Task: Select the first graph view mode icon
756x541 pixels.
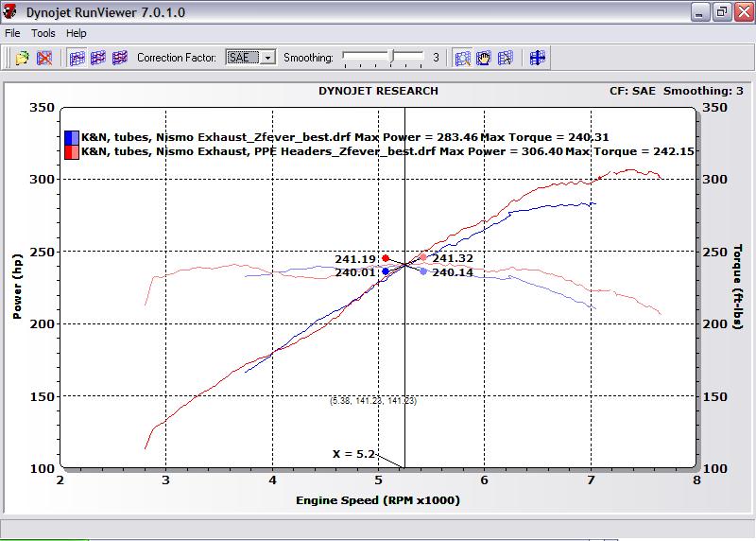Action: click(77, 58)
